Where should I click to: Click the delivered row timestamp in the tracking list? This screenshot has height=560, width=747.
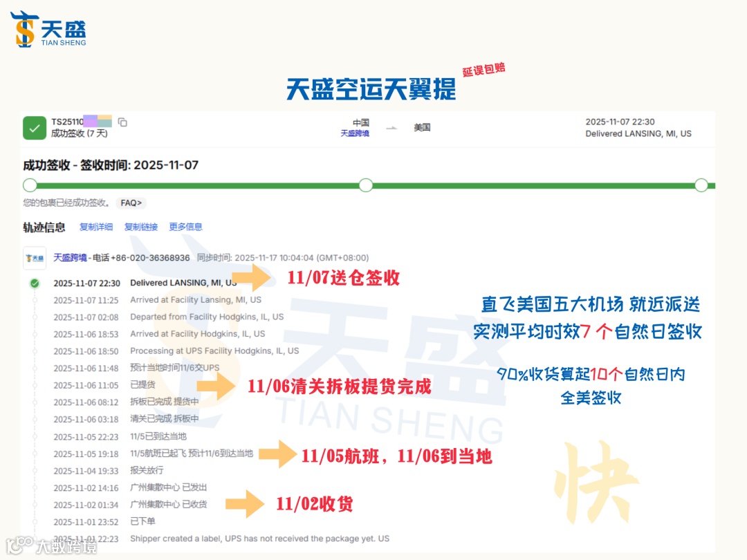[86, 283]
